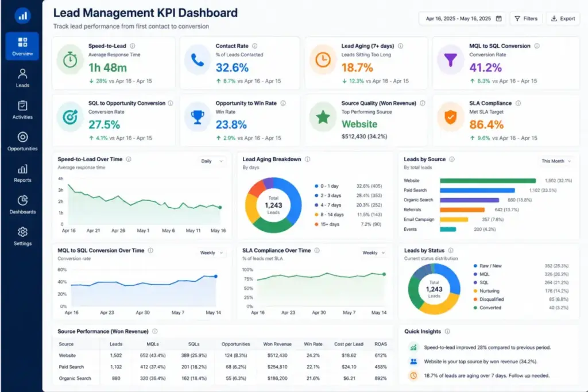Navigate to Opportunities in the sidebar
This screenshot has width=588, height=392.
click(x=22, y=141)
